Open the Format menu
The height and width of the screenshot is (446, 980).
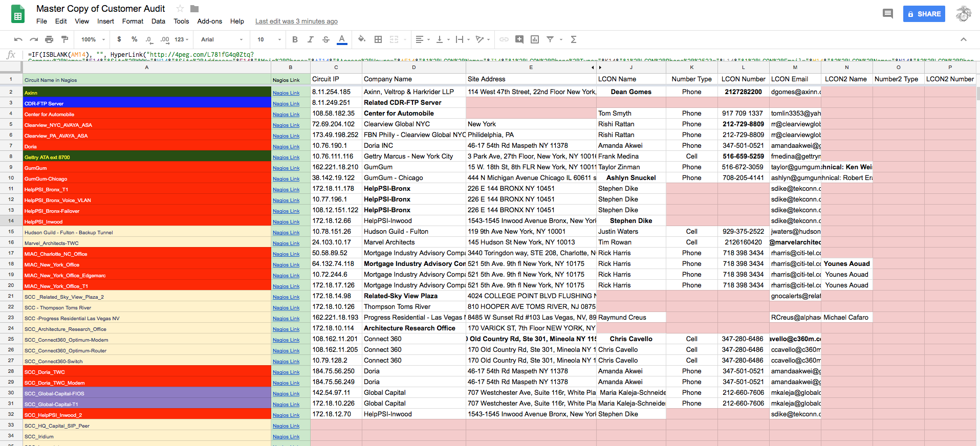tap(133, 21)
